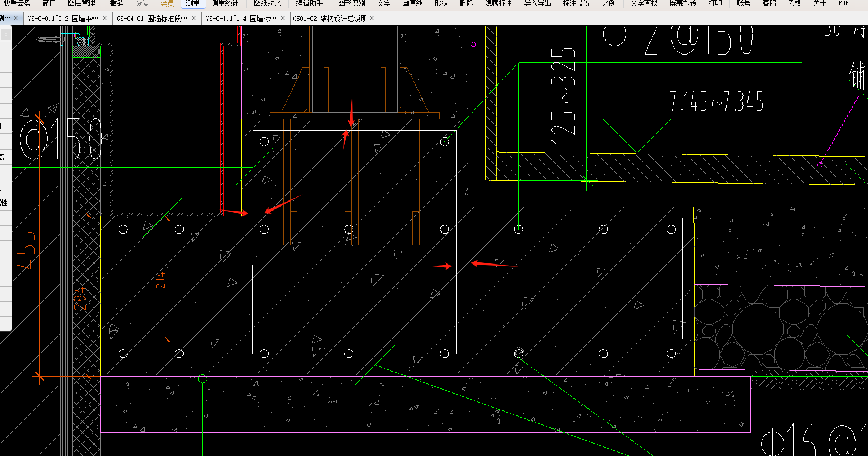
Task: Open 客服 customer service
Action: point(769,3)
